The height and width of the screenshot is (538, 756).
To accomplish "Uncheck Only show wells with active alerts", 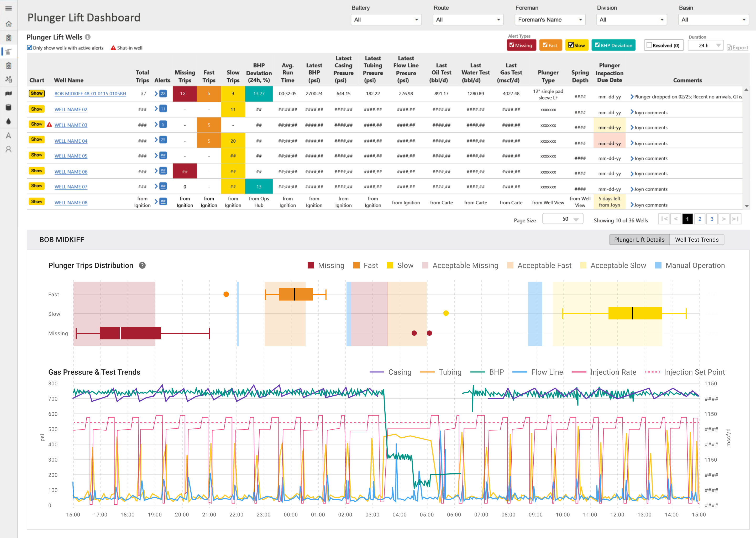I will point(29,48).
